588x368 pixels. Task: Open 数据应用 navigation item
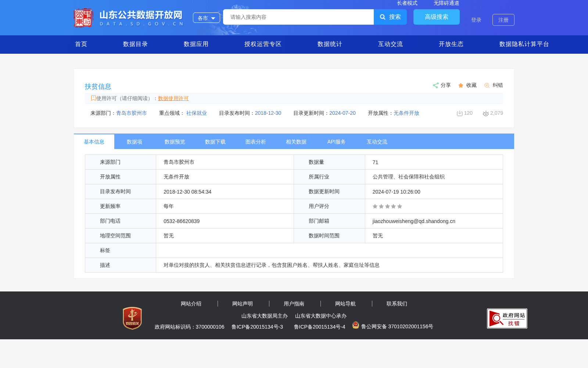click(196, 44)
